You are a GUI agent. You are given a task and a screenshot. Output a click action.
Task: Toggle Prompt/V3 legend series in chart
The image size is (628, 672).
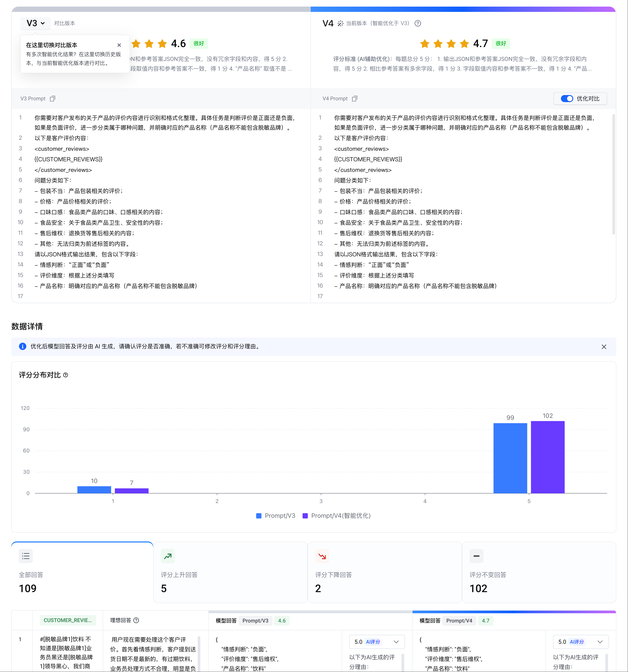(x=276, y=516)
